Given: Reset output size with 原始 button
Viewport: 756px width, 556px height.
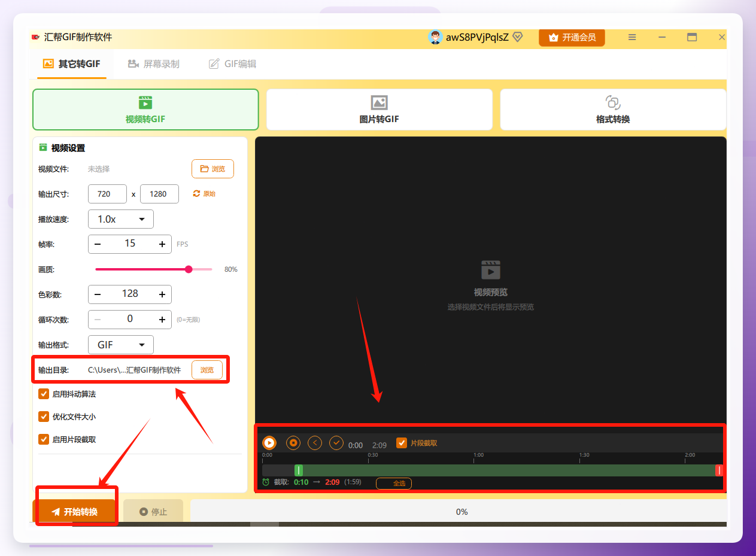Looking at the screenshot, I should click(204, 194).
